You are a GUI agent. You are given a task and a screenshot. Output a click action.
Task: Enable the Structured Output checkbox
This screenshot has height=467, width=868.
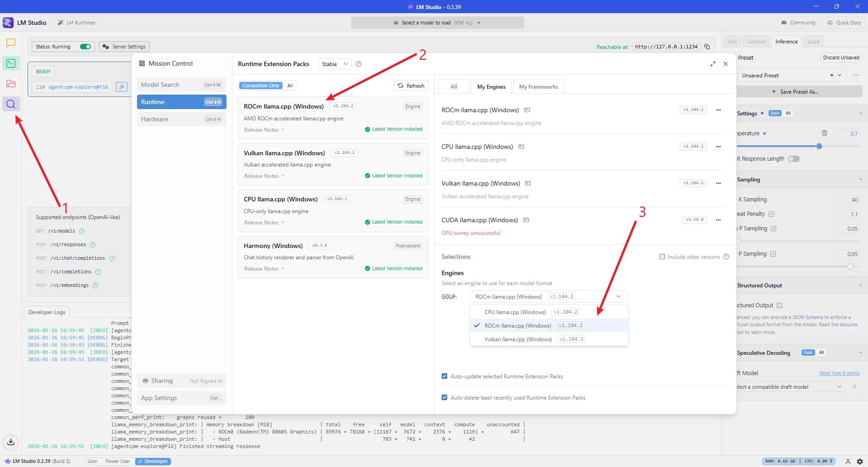[779, 305]
